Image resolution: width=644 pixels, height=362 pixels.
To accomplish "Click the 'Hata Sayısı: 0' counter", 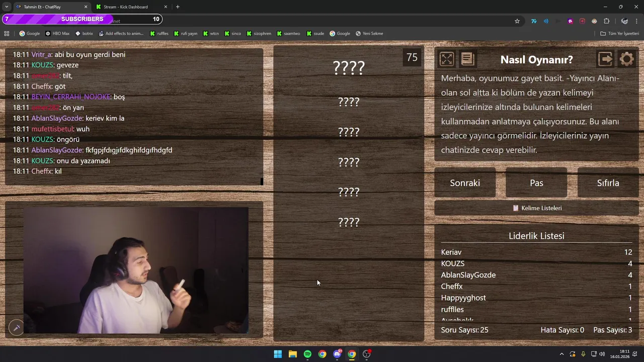I will [562, 330].
